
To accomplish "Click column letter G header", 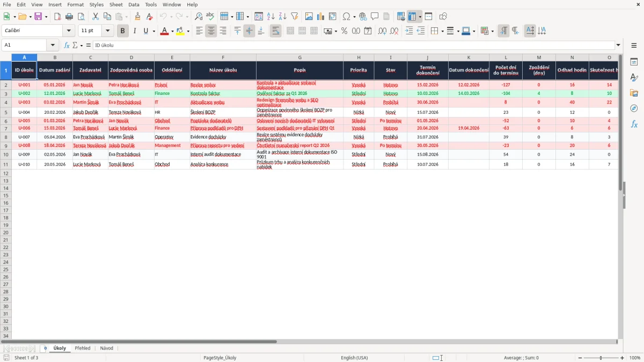I will (x=299, y=57).
